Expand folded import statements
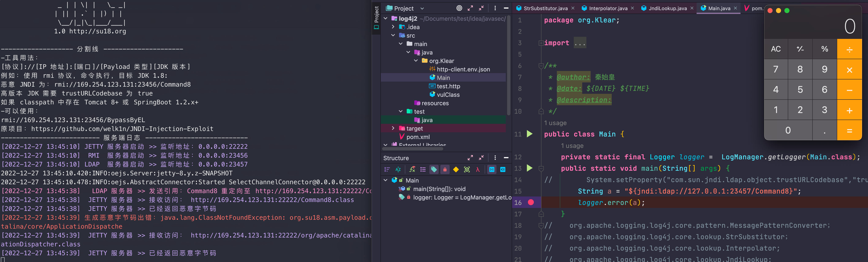 click(x=541, y=43)
